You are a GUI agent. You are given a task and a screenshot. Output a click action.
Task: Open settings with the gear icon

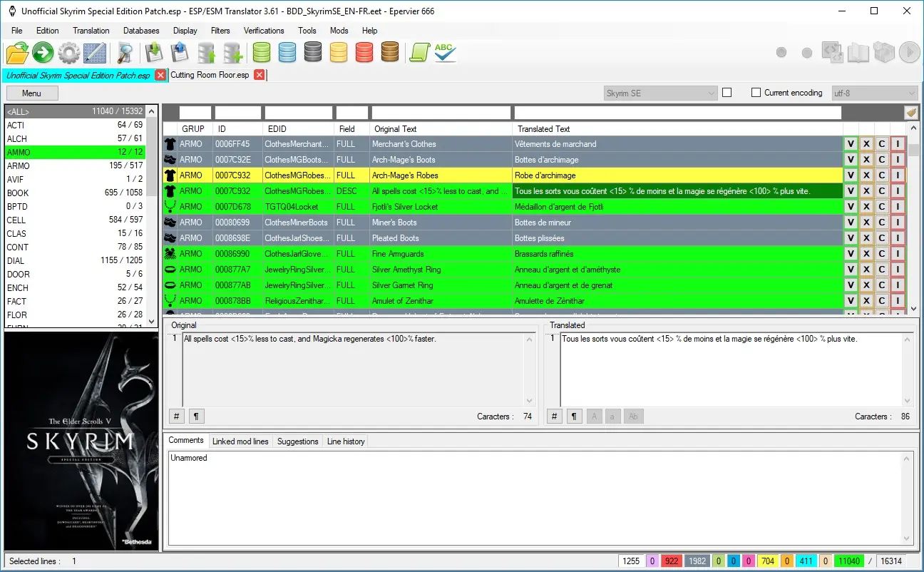coord(68,53)
